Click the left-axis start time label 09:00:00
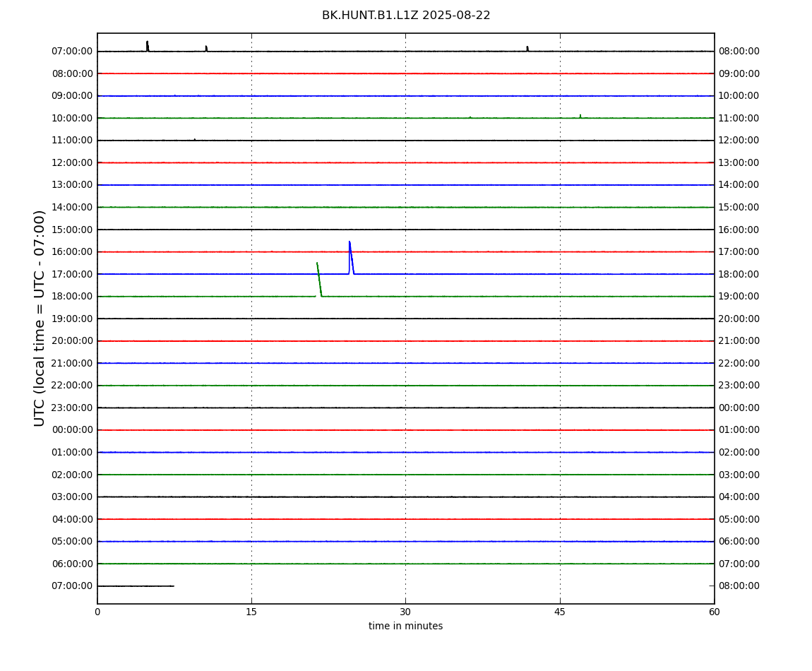812x671 pixels. click(72, 96)
